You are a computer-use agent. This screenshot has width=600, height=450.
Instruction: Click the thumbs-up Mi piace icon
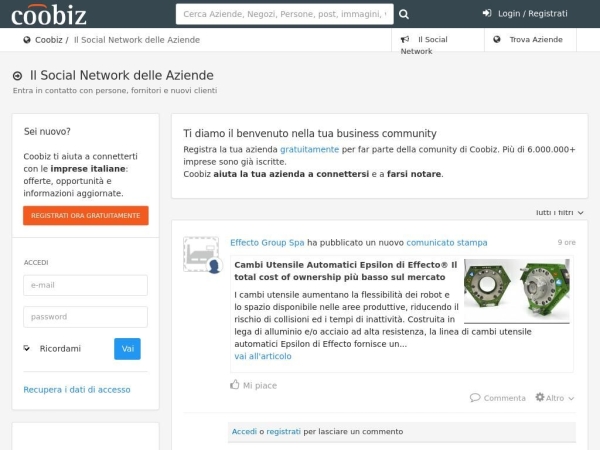[235, 384]
